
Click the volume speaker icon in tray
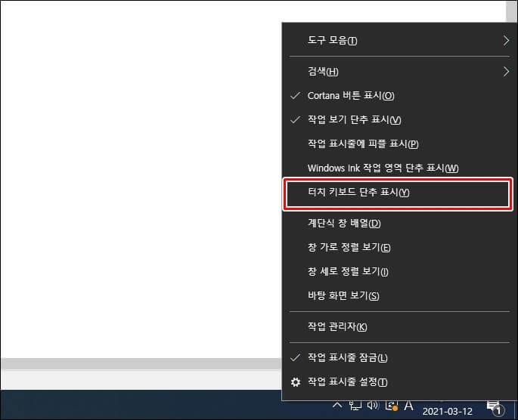373,405
